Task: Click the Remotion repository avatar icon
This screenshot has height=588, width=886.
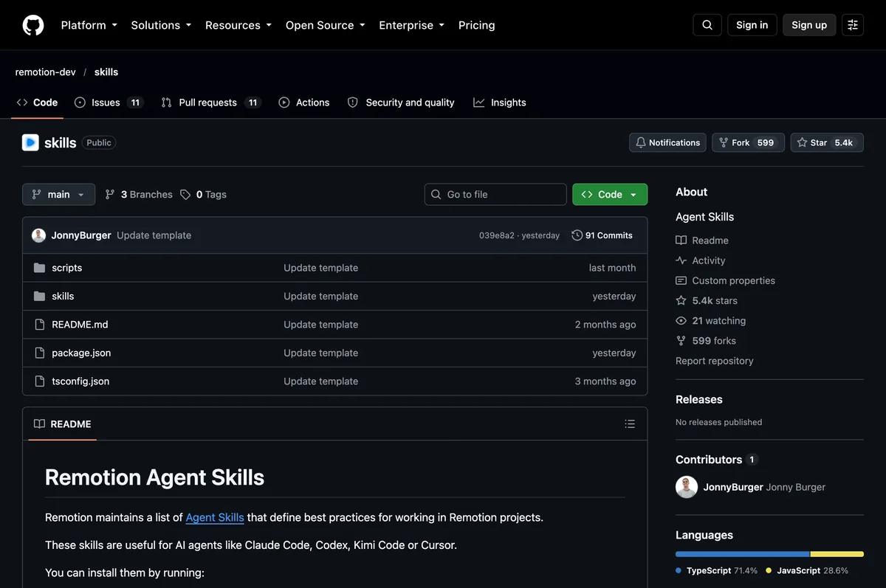Action: tap(30, 142)
